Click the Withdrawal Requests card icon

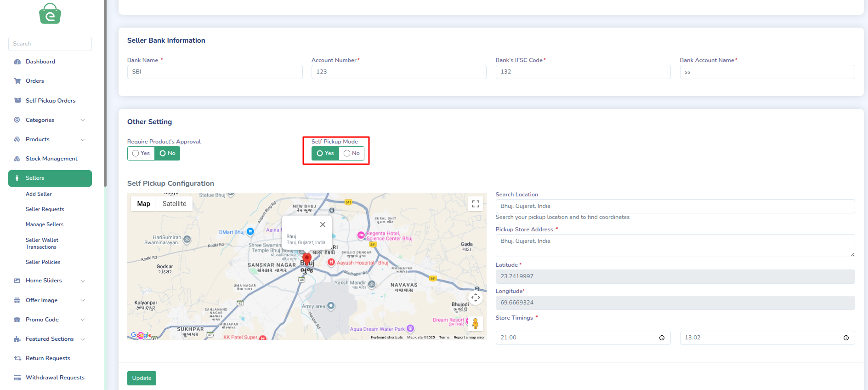tap(17, 378)
